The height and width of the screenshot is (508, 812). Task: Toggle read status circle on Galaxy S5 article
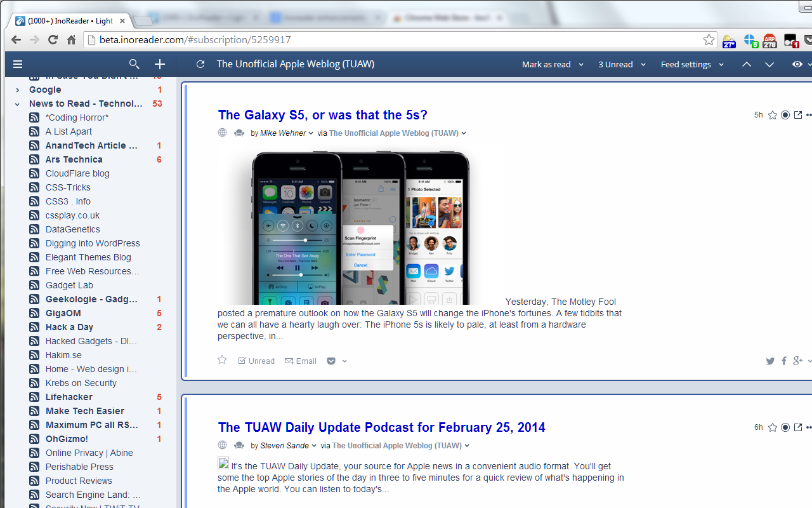[785, 115]
